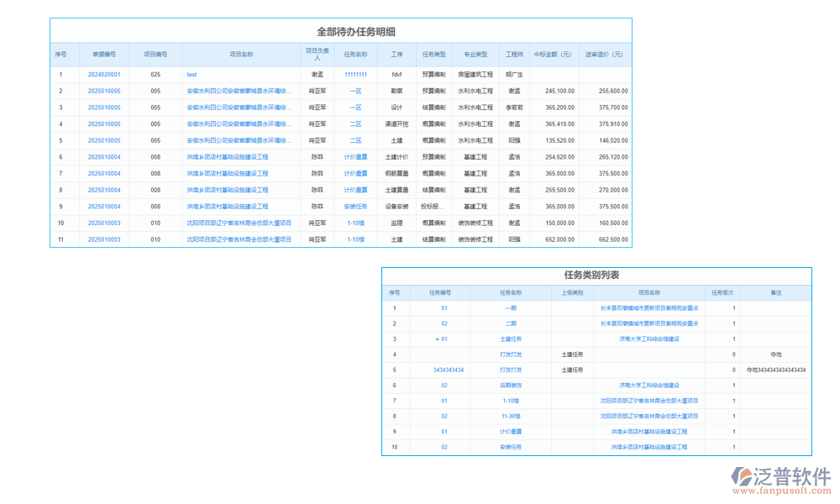Collapse the 土建任务 tree row arrow

[x=437, y=339]
